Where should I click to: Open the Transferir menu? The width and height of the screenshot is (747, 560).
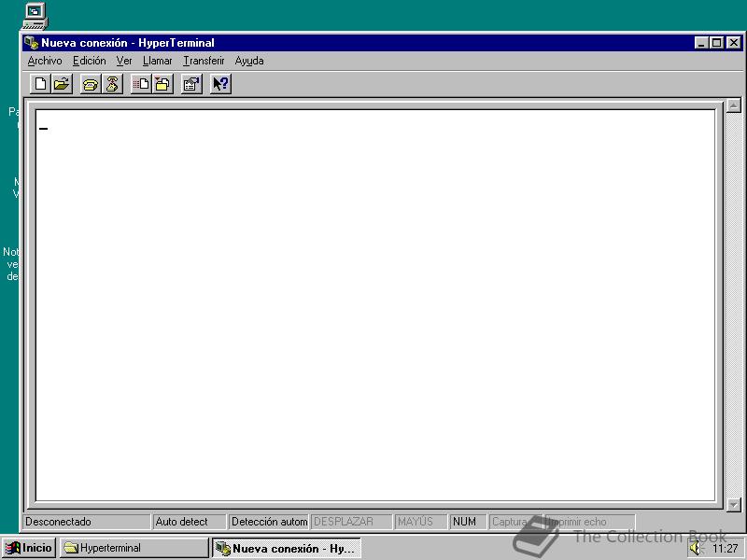pyautogui.click(x=204, y=61)
